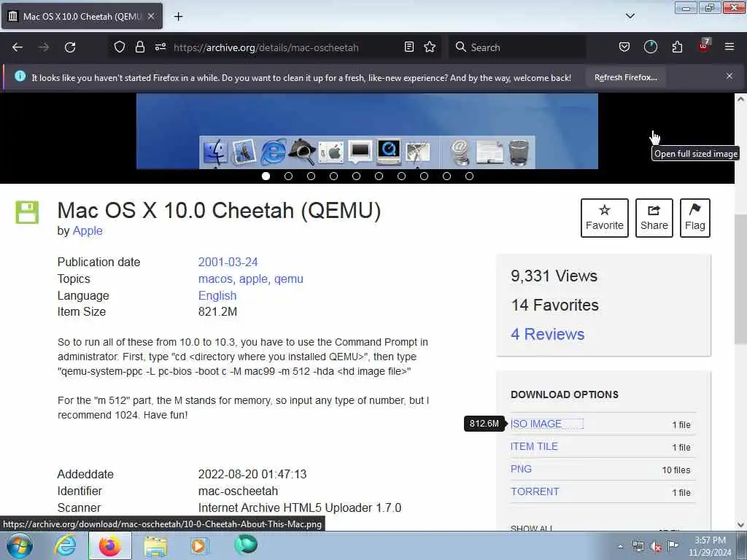This screenshot has height=560, width=747.
Task: Open green round app taskbar icon
Action: click(x=246, y=545)
